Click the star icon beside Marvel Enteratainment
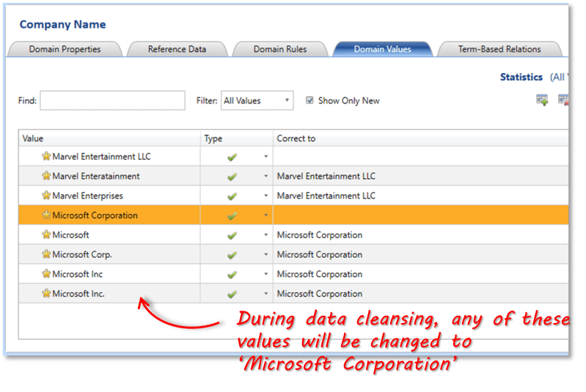 pos(46,176)
